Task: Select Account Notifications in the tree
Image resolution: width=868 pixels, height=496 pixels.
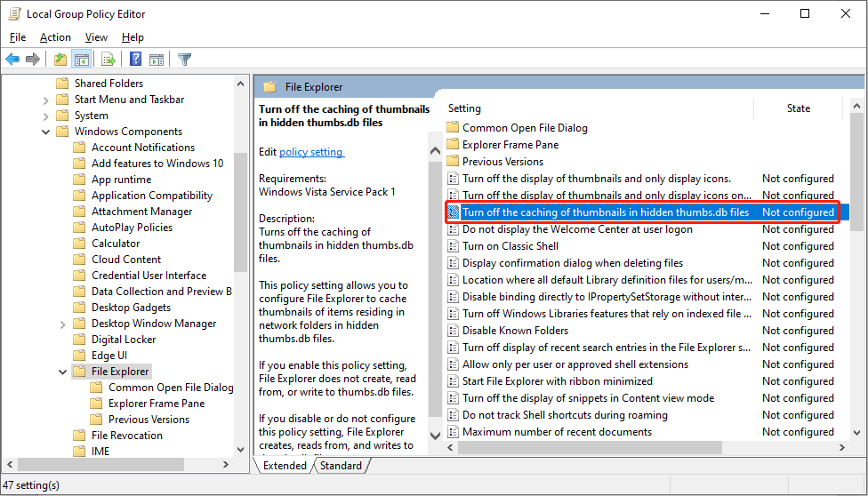Action: click(143, 148)
